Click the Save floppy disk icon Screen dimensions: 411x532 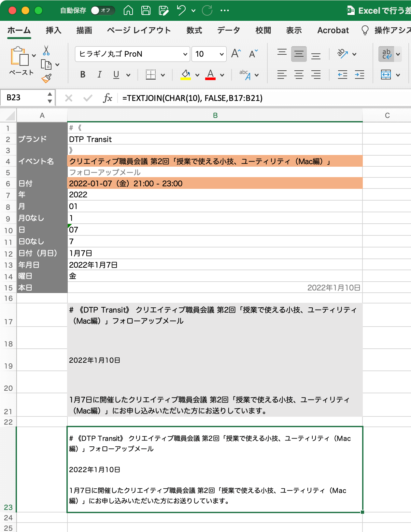coord(146,10)
